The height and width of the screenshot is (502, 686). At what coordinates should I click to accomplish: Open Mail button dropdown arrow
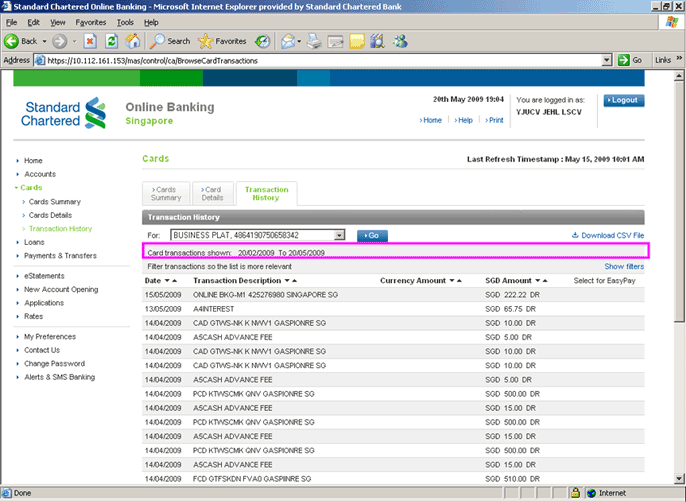coord(299,41)
